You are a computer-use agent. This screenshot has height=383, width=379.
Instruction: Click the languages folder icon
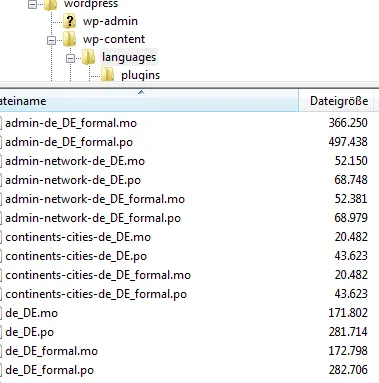coord(88,57)
